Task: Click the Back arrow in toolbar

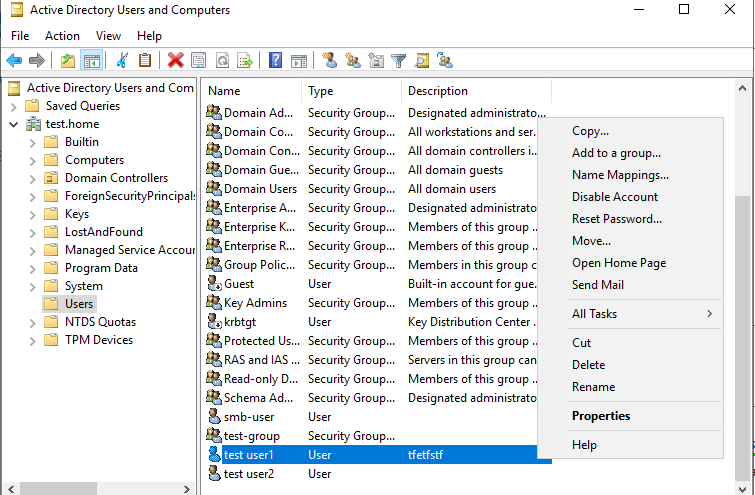Action: (x=14, y=61)
